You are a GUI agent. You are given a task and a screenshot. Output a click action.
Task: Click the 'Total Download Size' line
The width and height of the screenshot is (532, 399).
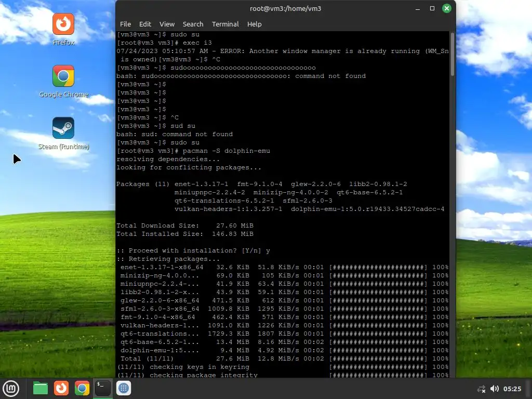tap(185, 225)
